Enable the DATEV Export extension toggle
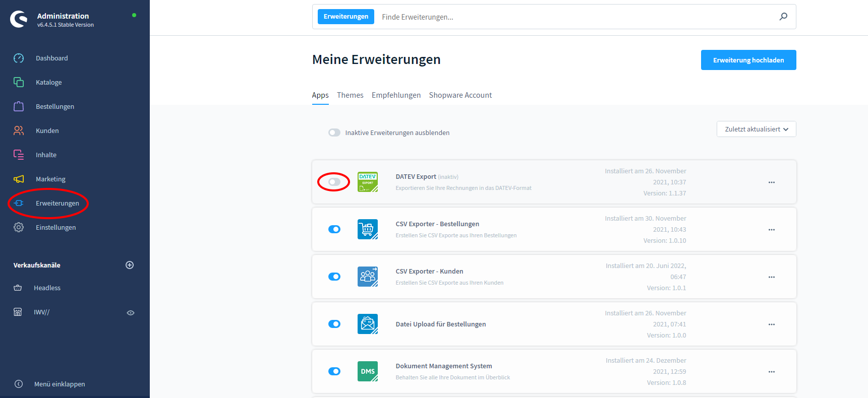Image resolution: width=868 pixels, height=398 pixels. 334,182
